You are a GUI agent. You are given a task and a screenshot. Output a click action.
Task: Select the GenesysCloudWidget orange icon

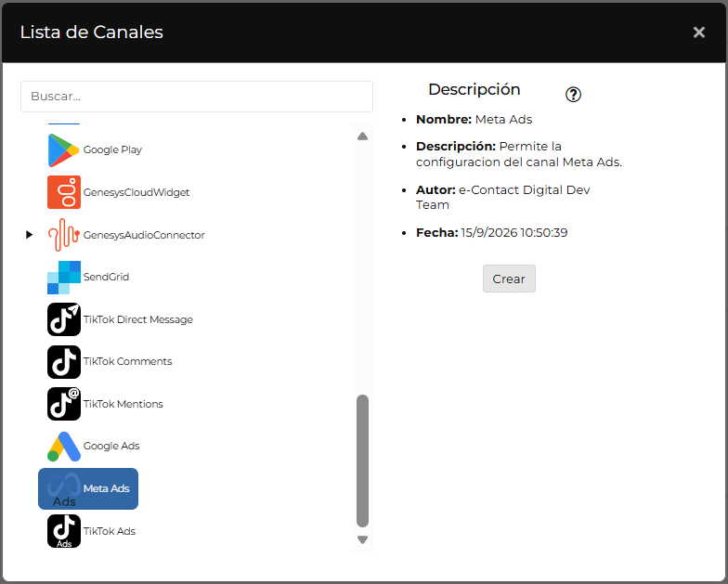[64, 192]
